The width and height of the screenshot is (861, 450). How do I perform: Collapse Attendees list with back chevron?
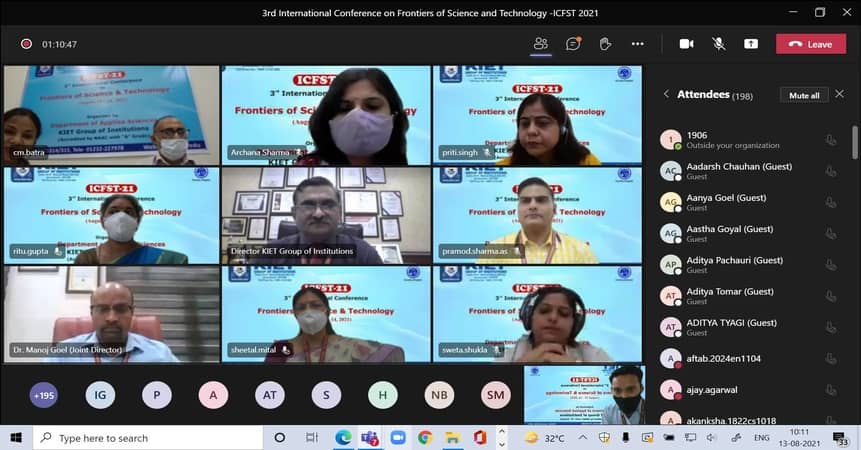(667, 94)
